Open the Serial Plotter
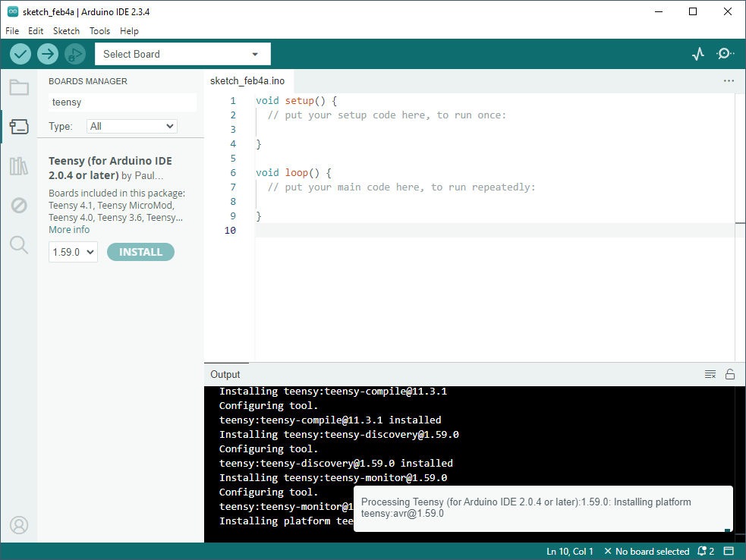746x560 pixels. coord(698,54)
